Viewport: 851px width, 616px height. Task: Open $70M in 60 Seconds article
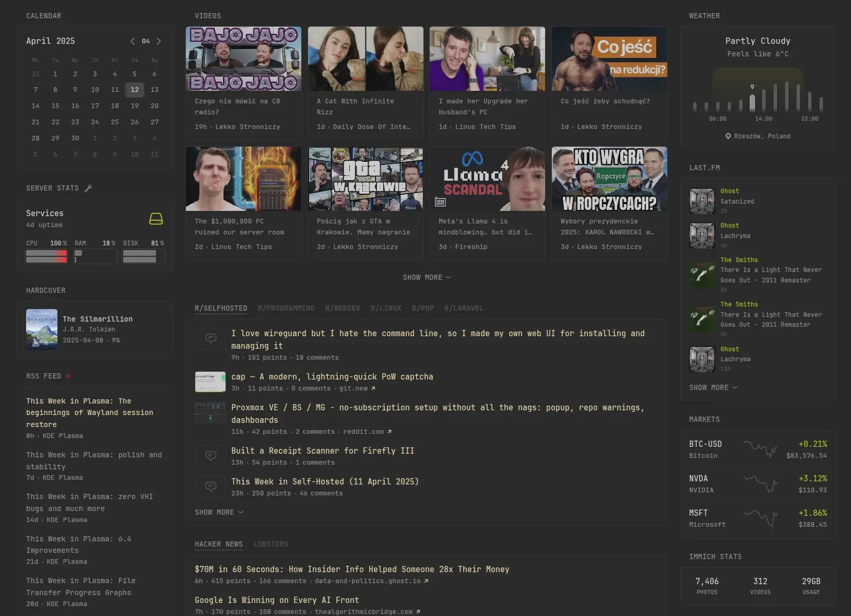(x=352, y=570)
